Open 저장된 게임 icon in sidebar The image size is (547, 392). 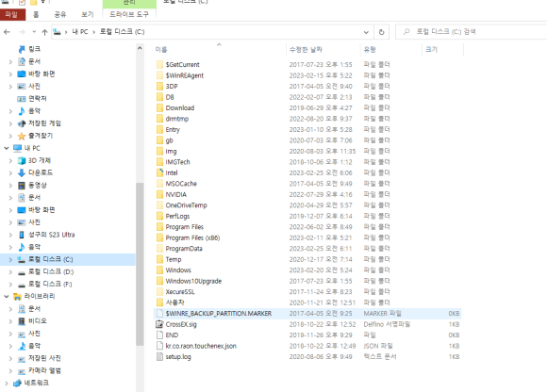(x=22, y=123)
